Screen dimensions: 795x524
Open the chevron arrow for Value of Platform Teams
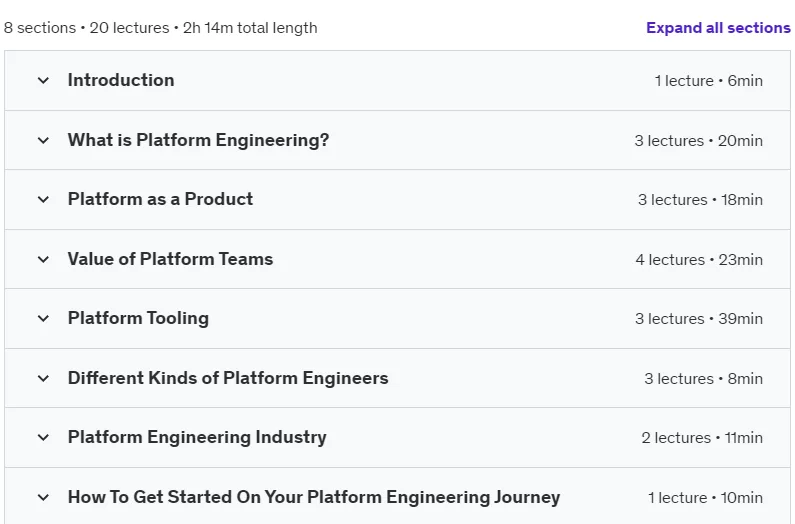coord(44,260)
